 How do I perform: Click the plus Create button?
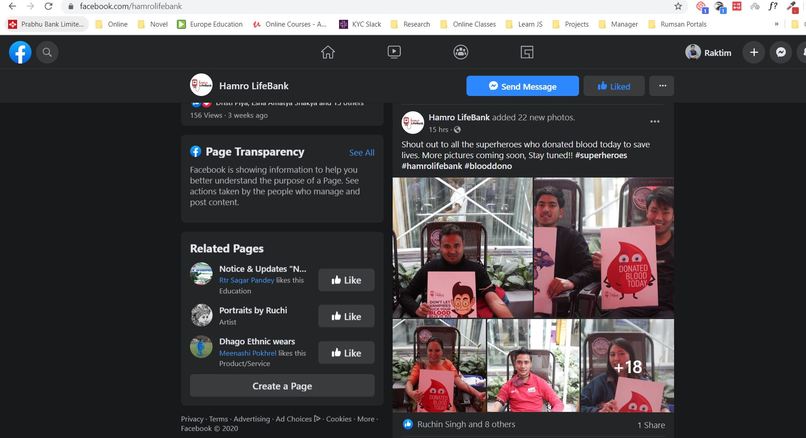tap(754, 52)
